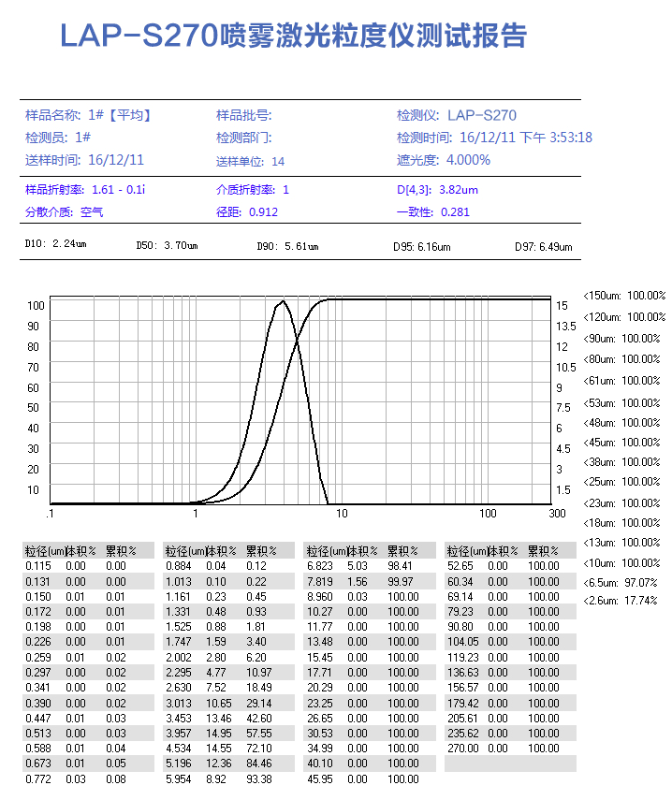Click the 检测仪 value LAP-S270

(x=482, y=115)
